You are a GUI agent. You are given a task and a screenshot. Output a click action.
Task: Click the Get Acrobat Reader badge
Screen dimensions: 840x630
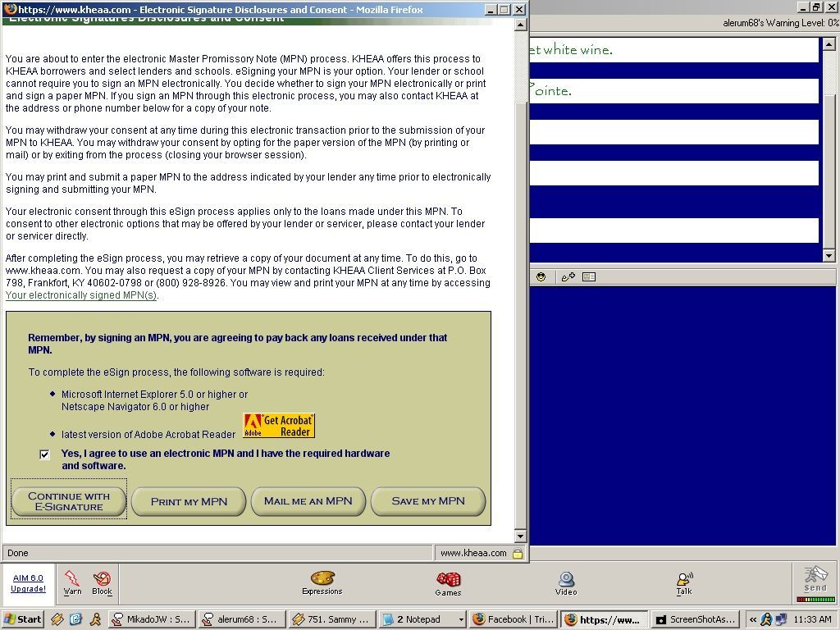click(279, 426)
